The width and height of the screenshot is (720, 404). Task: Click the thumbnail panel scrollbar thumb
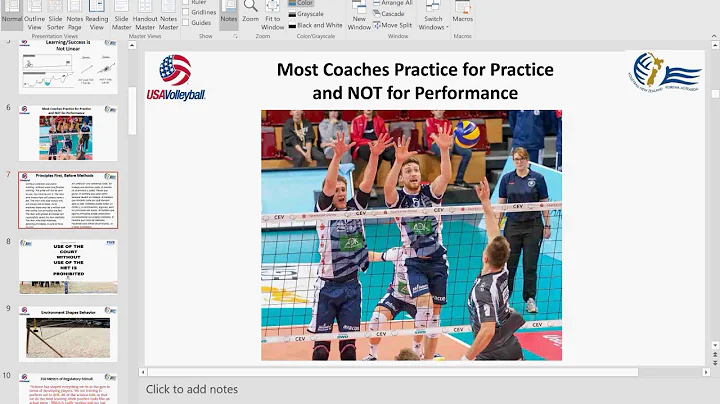(132, 110)
